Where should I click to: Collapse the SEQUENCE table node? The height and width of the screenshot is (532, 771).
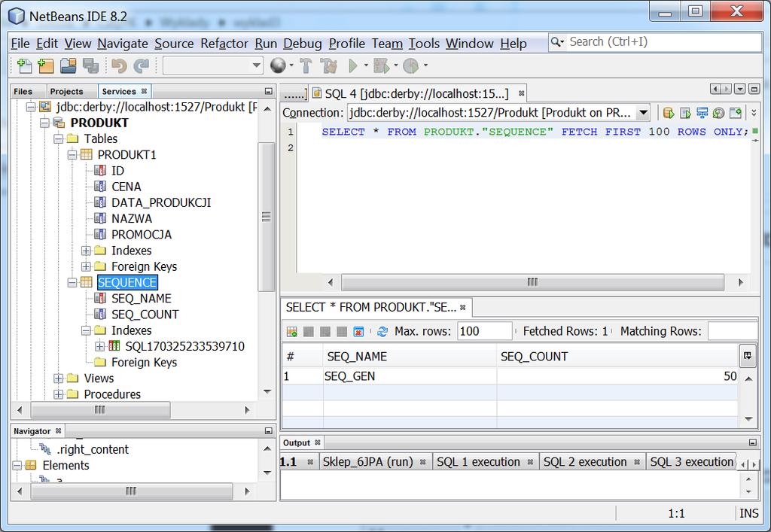(72, 282)
